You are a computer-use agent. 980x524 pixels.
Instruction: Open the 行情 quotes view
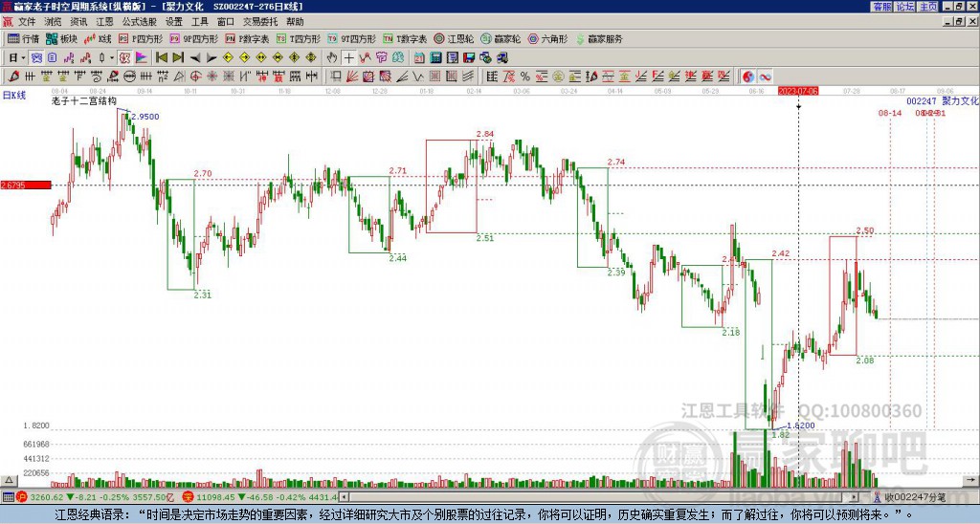coord(23,38)
